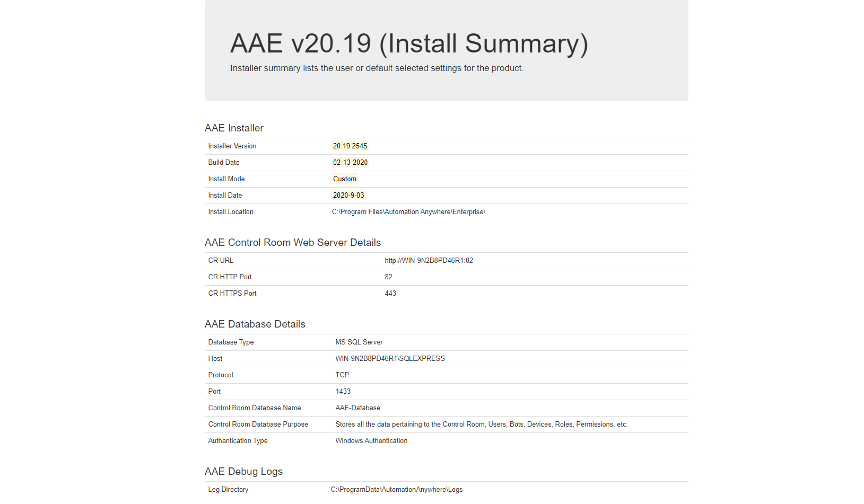Click the AAE Database Details section heading
This screenshot has height=504, width=864.
click(x=255, y=324)
